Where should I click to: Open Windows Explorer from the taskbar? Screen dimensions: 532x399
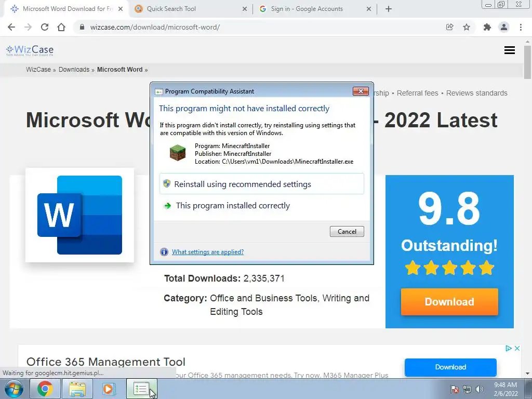77,389
